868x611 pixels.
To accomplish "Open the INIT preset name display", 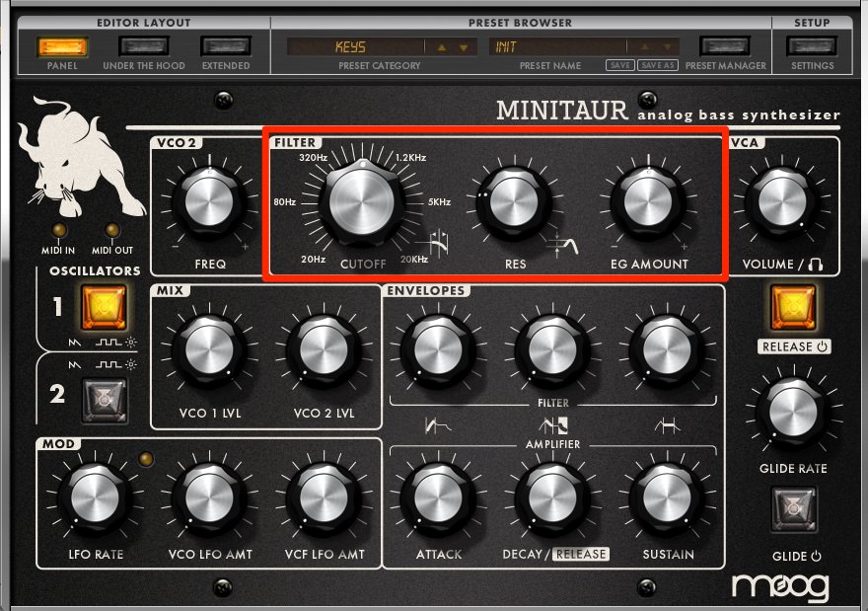I will tap(557, 46).
